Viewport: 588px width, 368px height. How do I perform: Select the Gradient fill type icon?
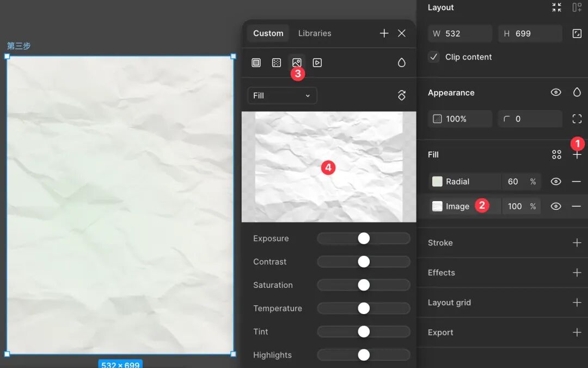(x=277, y=63)
